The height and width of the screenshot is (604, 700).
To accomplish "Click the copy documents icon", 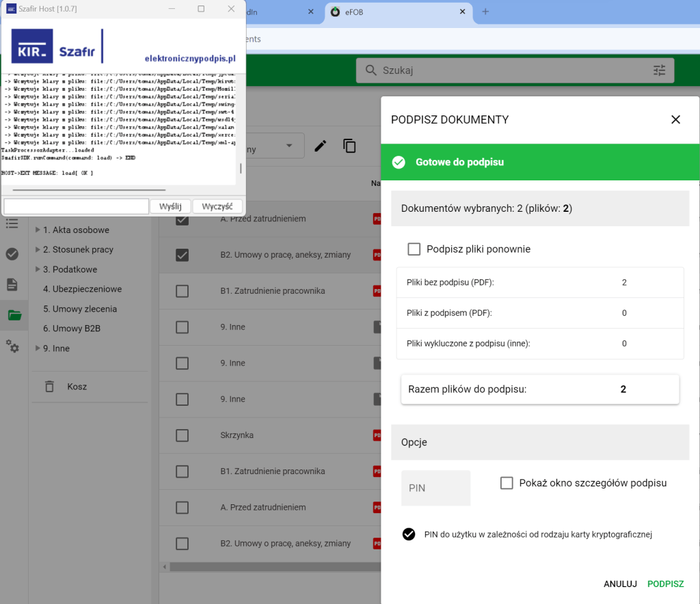I will 349,146.
